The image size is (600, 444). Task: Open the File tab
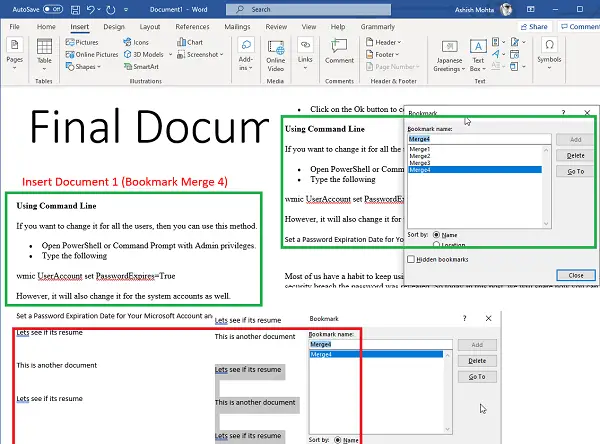15,27
